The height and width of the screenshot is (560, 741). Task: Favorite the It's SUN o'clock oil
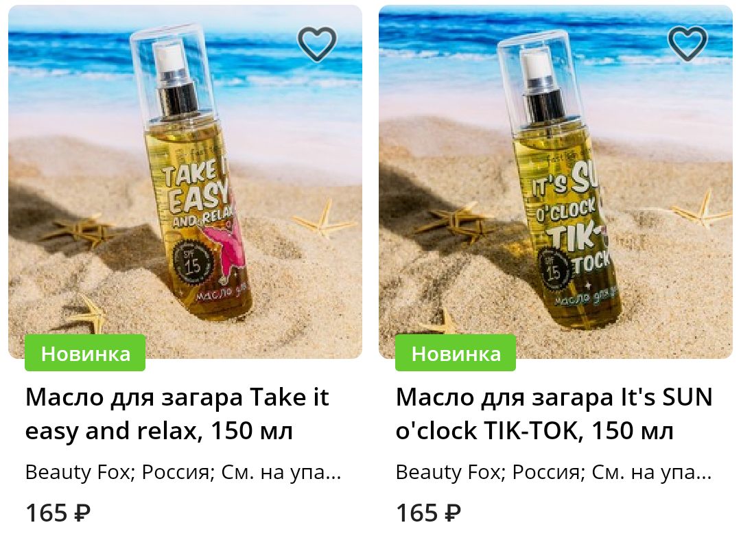tap(687, 44)
